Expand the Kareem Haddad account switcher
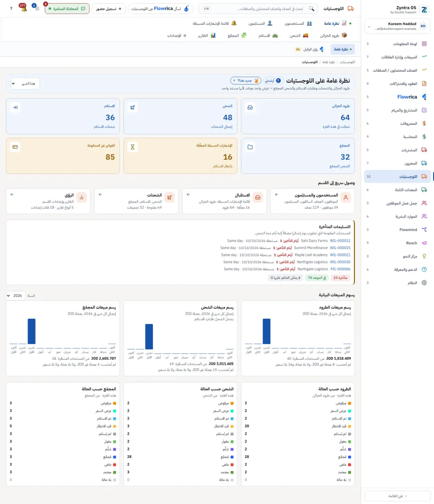Viewport: 434px width, 504px height. pyautogui.click(x=397, y=26)
